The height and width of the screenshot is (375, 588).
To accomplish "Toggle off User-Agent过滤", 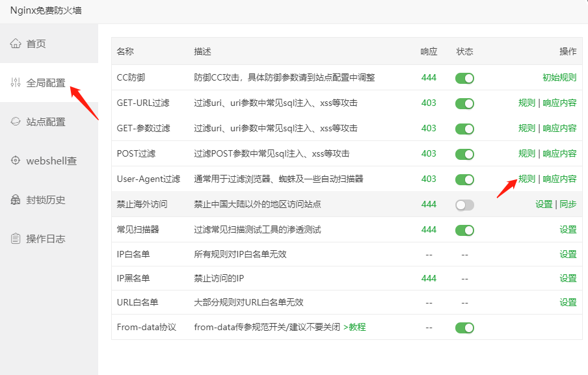I will pos(464,179).
